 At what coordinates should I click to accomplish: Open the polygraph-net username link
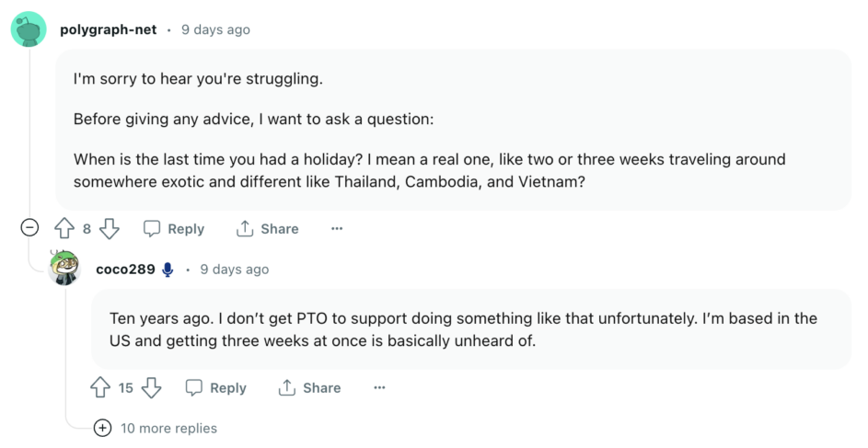pos(109,29)
